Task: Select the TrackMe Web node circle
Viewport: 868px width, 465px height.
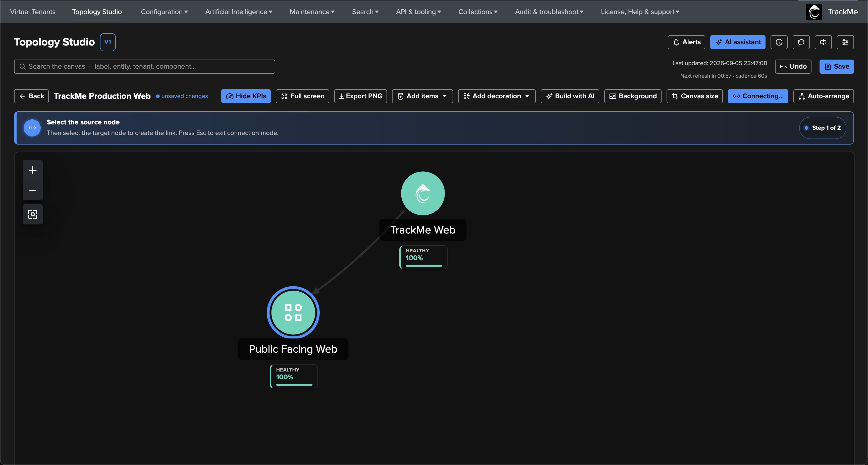Action: (422, 193)
